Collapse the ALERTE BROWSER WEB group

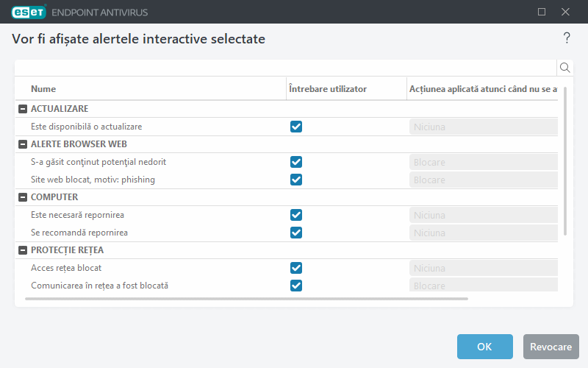pos(22,144)
